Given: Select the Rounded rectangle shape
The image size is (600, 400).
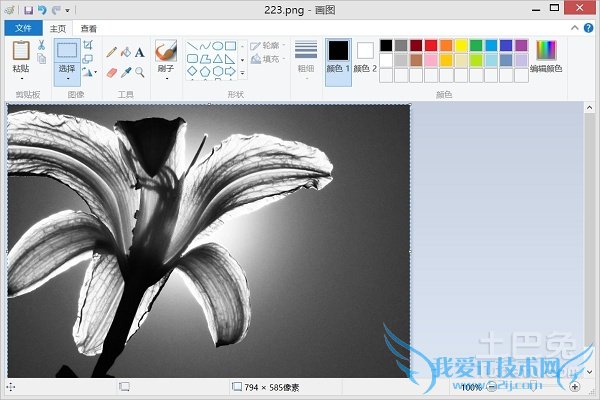Looking at the screenshot, I should [x=192, y=59].
